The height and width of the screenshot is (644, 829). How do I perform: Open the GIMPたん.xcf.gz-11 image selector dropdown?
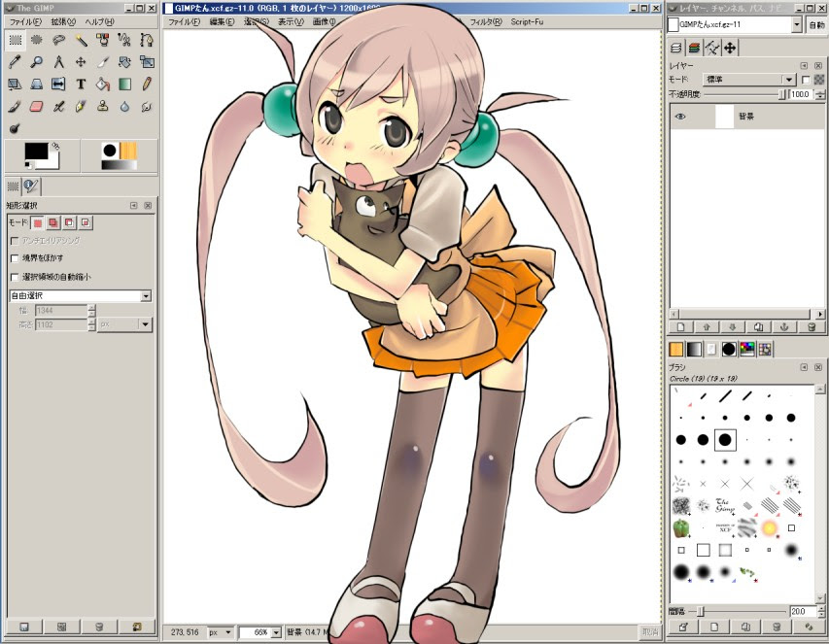point(735,24)
